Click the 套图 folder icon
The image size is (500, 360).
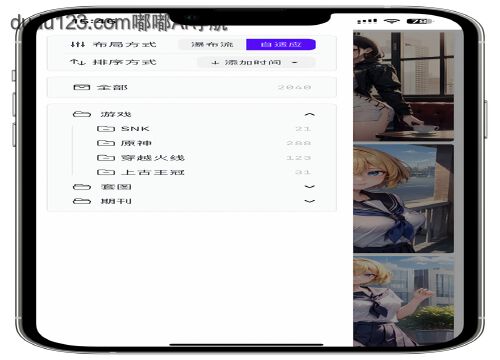(82, 187)
